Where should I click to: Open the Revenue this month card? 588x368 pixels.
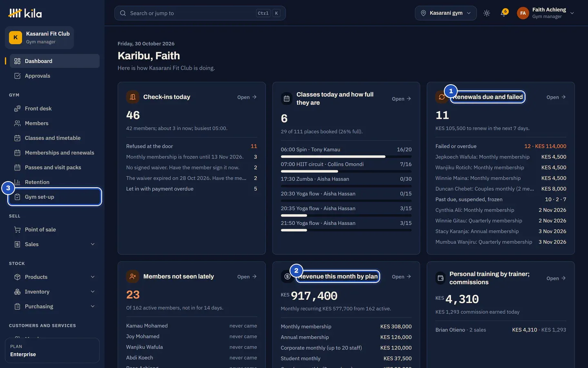401,276
